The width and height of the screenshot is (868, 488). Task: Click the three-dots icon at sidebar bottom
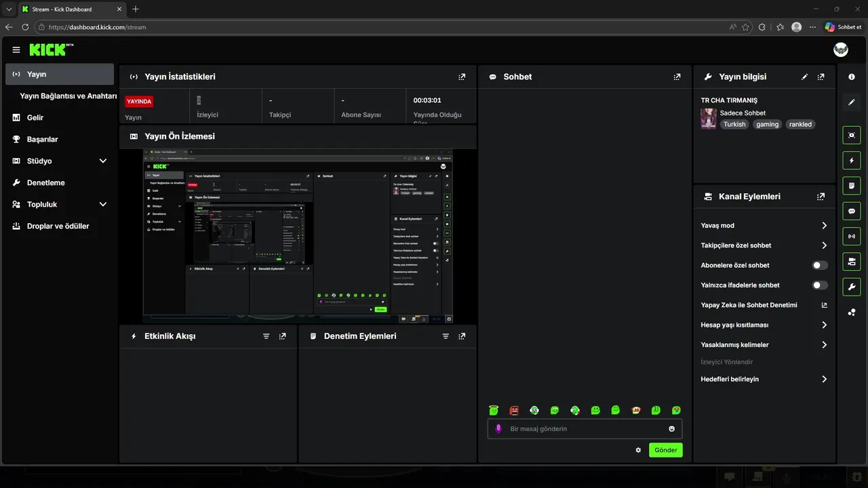click(852, 312)
